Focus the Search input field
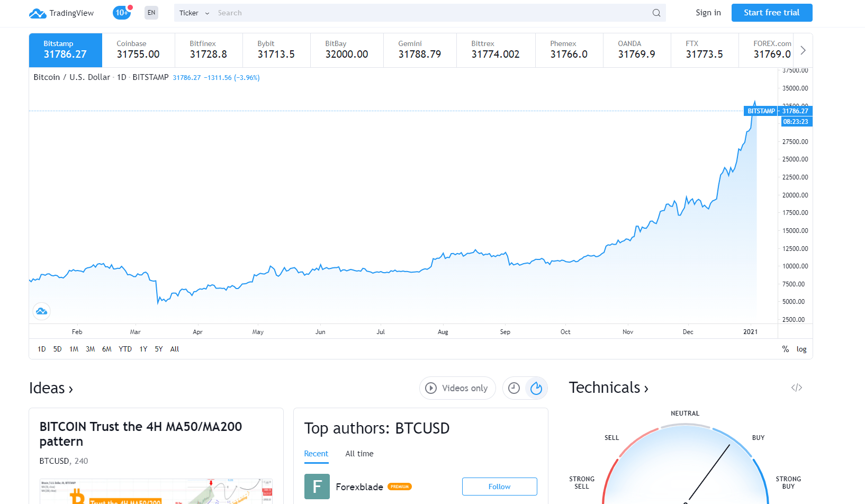Viewport: 865px width, 504px height. pos(431,13)
